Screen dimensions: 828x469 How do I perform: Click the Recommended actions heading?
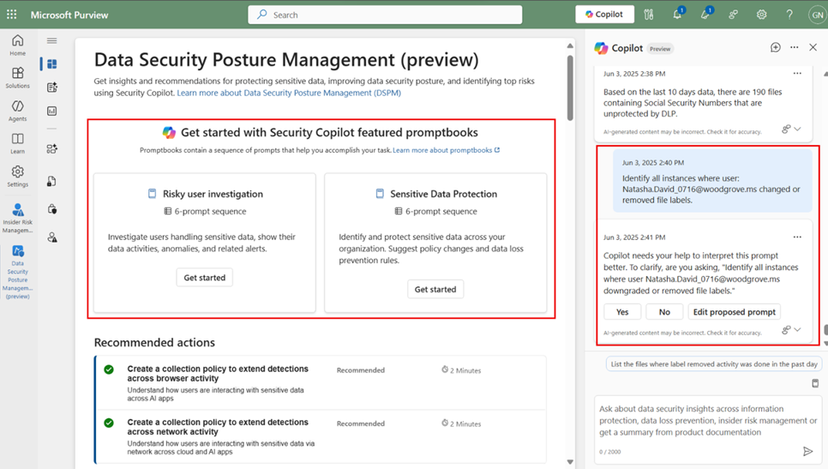tap(155, 343)
